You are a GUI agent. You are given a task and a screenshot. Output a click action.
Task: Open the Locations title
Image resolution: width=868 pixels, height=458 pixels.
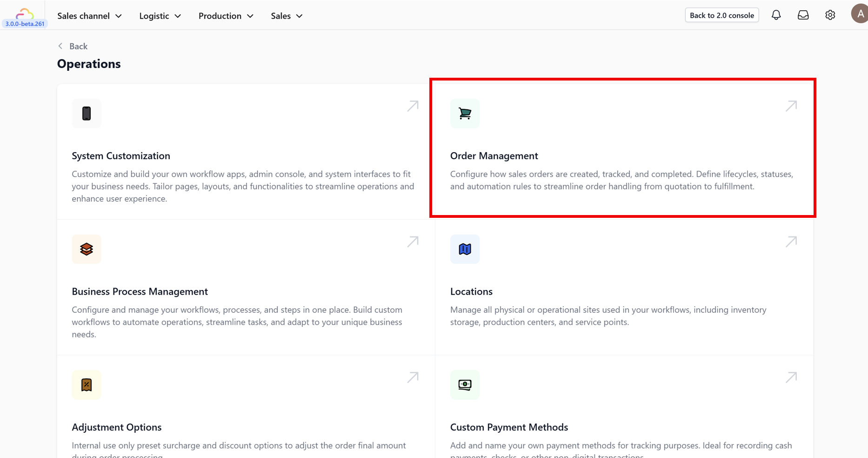pyautogui.click(x=471, y=292)
